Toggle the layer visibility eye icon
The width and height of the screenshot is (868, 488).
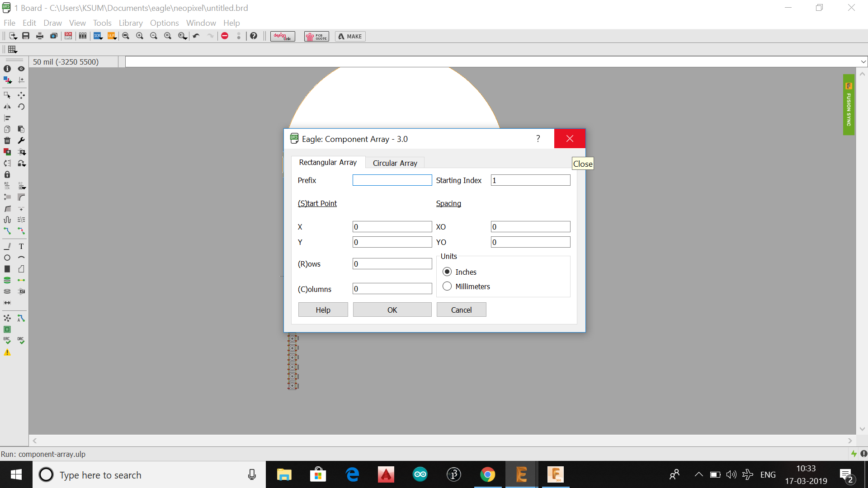click(x=21, y=69)
